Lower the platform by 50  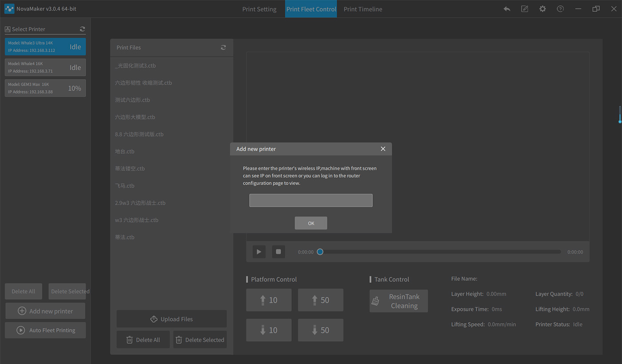(x=320, y=330)
